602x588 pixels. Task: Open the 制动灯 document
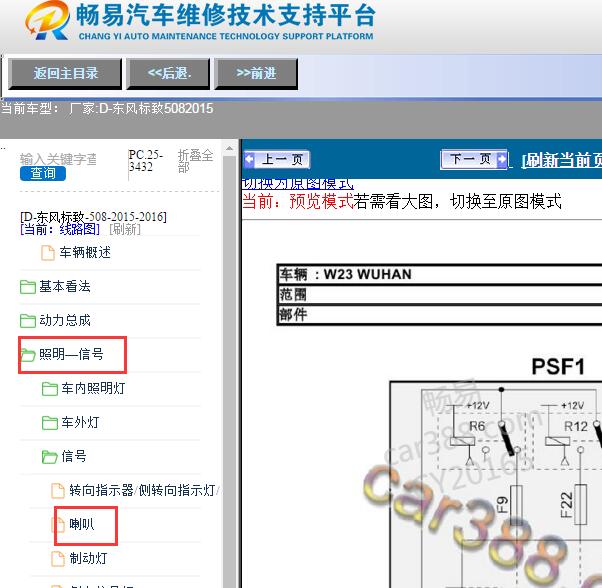[x=88, y=558]
